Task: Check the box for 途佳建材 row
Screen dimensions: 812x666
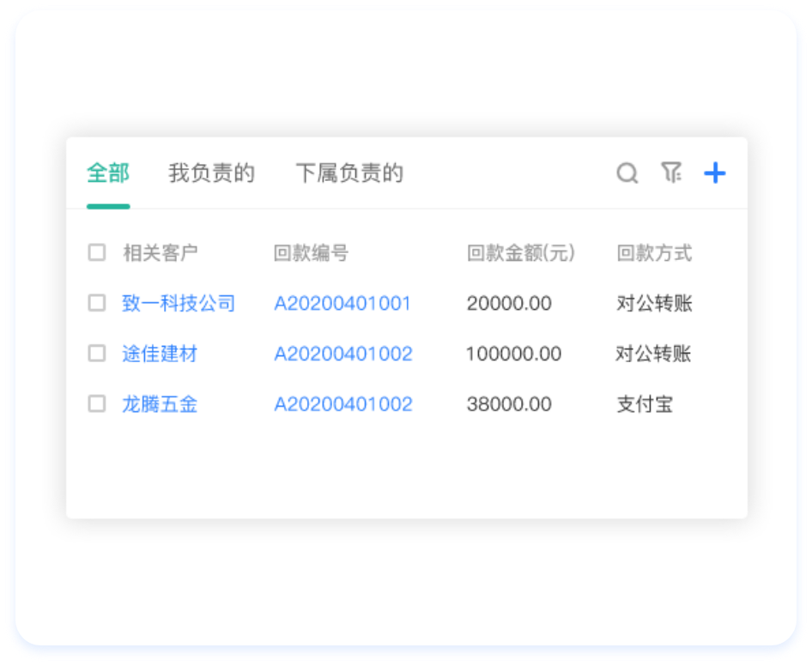Action: pos(97,354)
